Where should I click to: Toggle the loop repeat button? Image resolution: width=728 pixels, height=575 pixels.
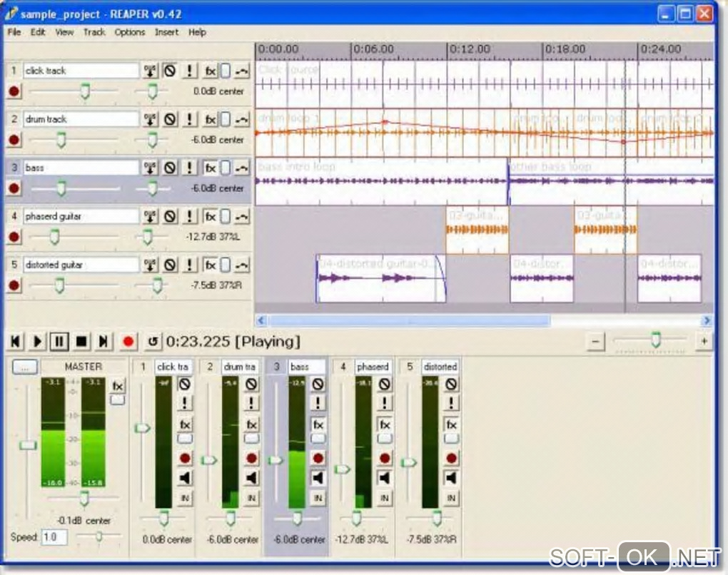[x=152, y=342]
